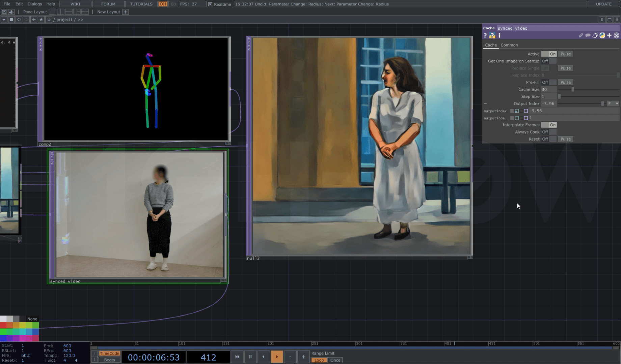Screen dimensions: 621x364
Task: Click the home network icon in path bar
Action: [49, 20]
